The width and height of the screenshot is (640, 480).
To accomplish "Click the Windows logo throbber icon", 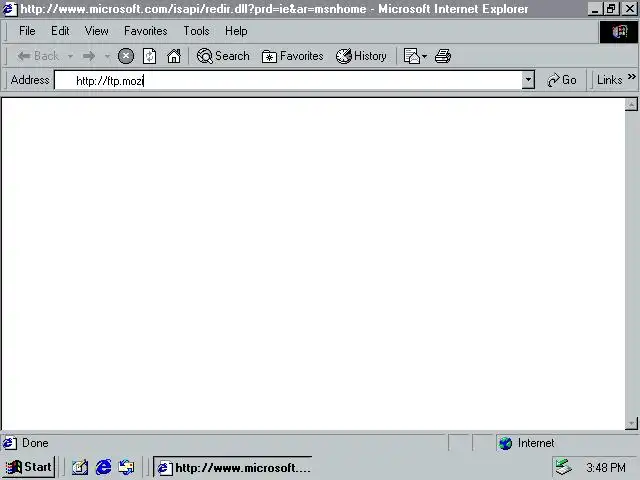I will pyautogui.click(x=619, y=31).
